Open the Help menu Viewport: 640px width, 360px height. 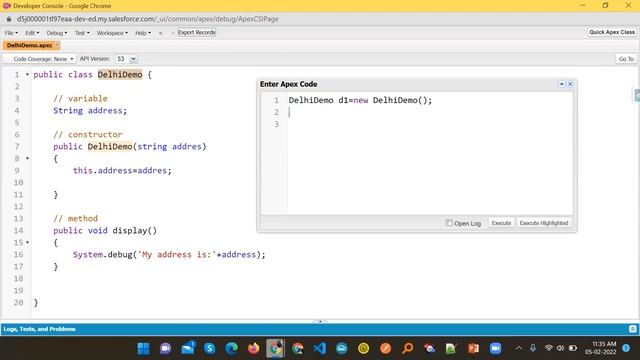(x=143, y=33)
